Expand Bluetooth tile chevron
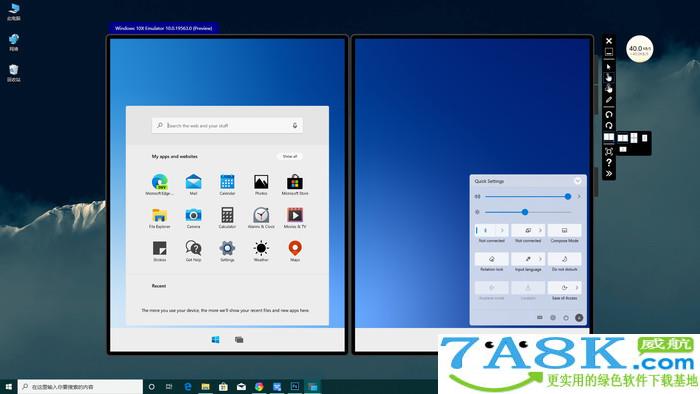700x394 pixels. (502, 230)
